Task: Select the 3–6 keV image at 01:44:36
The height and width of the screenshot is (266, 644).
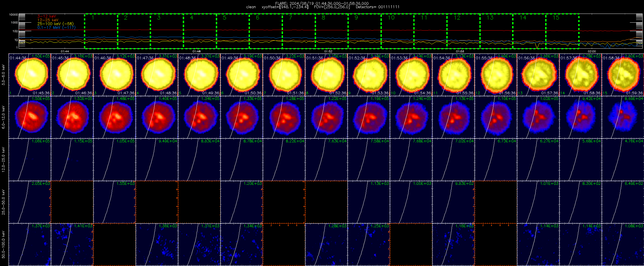Action: click(x=30, y=75)
